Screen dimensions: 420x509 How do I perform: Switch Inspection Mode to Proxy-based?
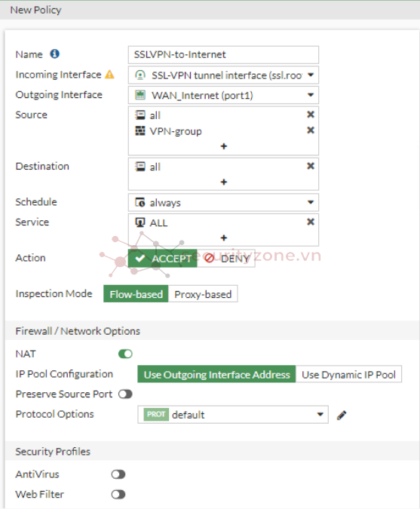coord(203,294)
